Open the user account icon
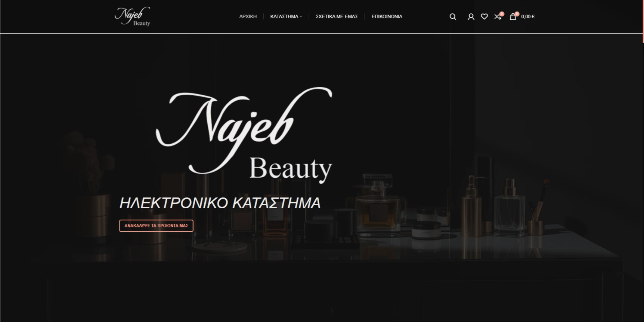644x322 pixels. [471, 16]
